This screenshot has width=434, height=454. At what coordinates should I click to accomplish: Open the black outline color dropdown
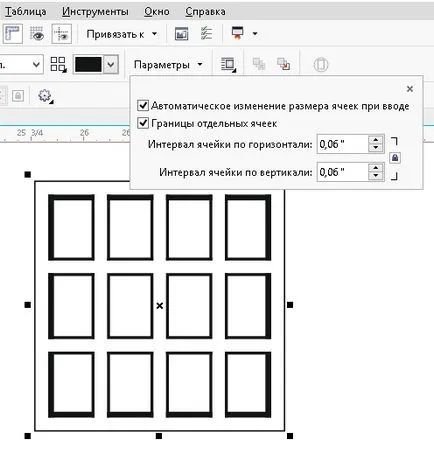point(111,64)
